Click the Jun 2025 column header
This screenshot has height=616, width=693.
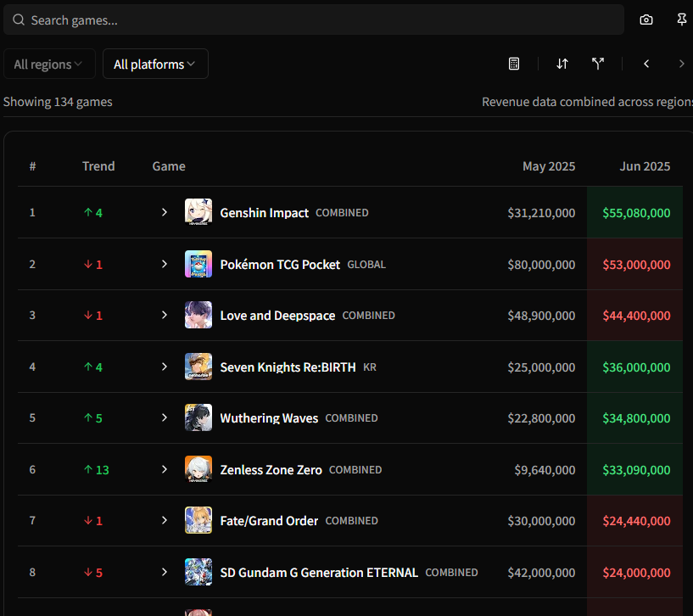[x=645, y=166]
